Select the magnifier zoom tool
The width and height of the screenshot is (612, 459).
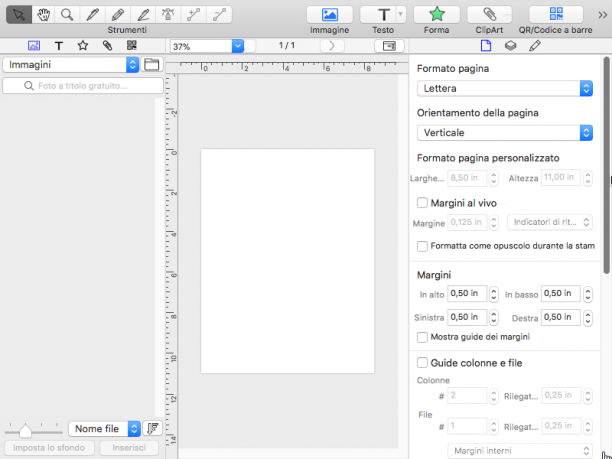[x=67, y=15]
